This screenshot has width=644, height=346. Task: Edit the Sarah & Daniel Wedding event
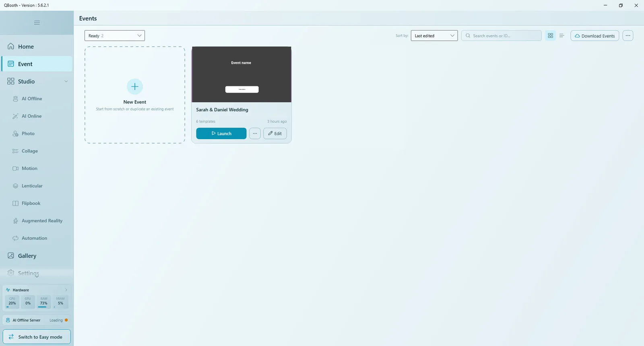tap(275, 134)
